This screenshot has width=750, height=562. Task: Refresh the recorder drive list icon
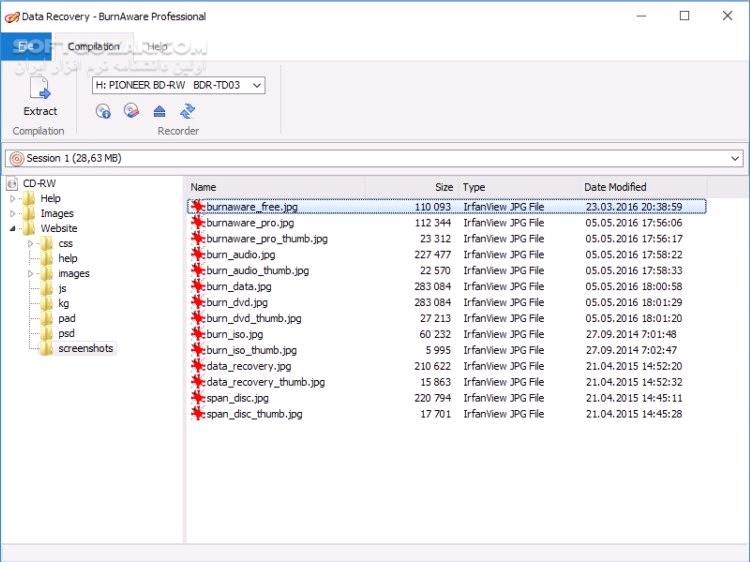coord(187,111)
